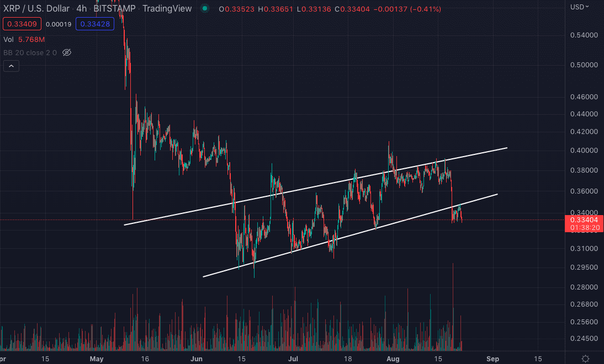
Task: Click the 0.26800 price axis label
Action: click(x=584, y=304)
